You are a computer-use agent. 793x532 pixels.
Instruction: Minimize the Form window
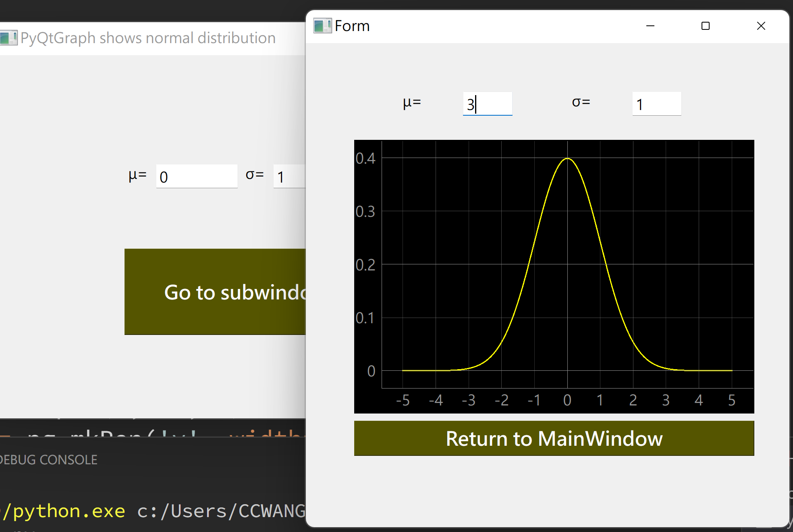coord(650,26)
